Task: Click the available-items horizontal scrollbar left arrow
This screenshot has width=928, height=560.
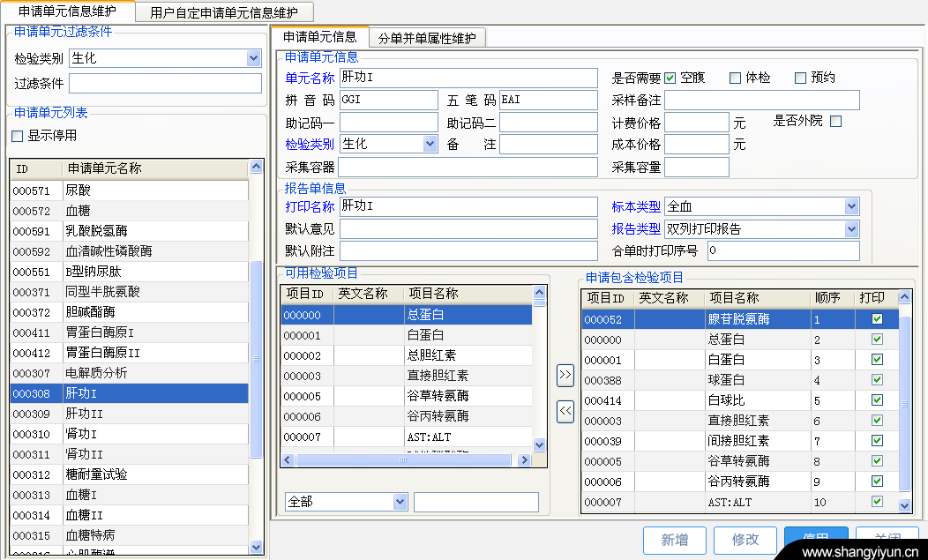Action: [x=288, y=460]
